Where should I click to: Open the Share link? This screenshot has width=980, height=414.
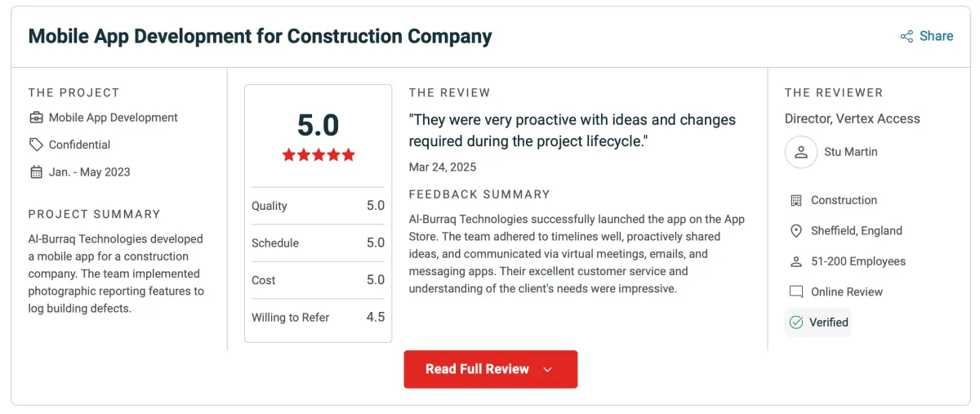(936, 36)
